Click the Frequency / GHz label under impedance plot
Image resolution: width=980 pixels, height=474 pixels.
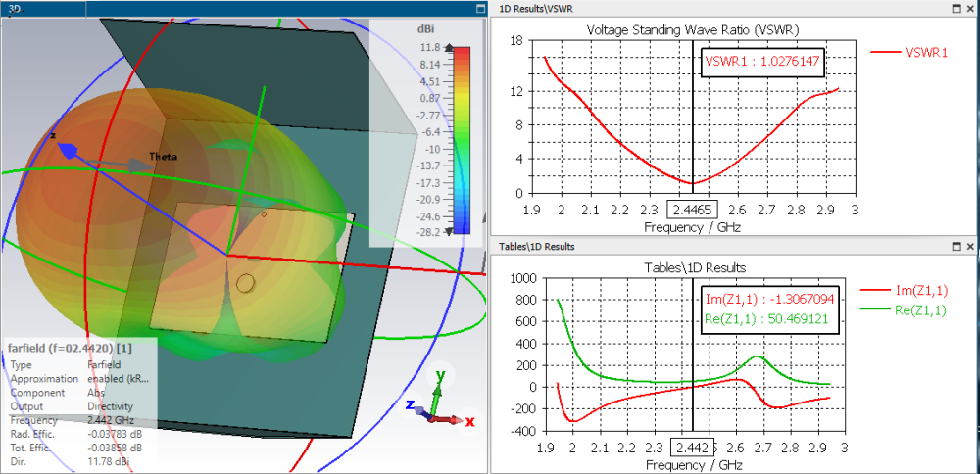point(695,465)
